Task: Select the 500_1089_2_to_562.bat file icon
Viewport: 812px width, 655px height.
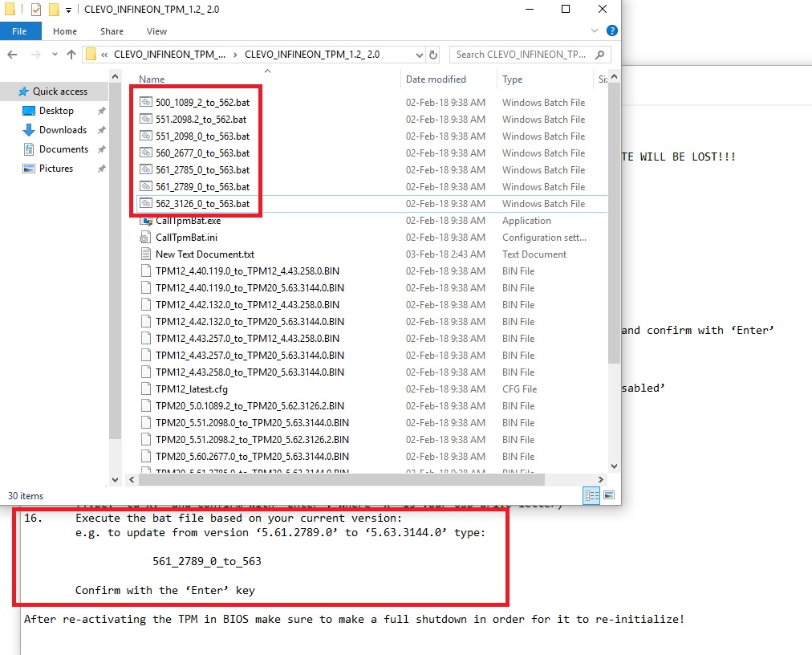Action: pyautogui.click(x=146, y=102)
